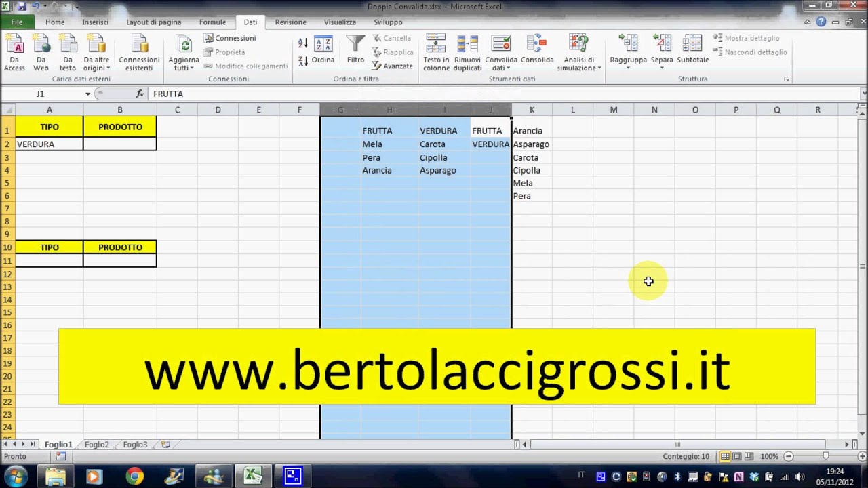Screen dimensions: 868x488
Task: Switch to Foglio2 sheet tab
Action: tap(97, 445)
